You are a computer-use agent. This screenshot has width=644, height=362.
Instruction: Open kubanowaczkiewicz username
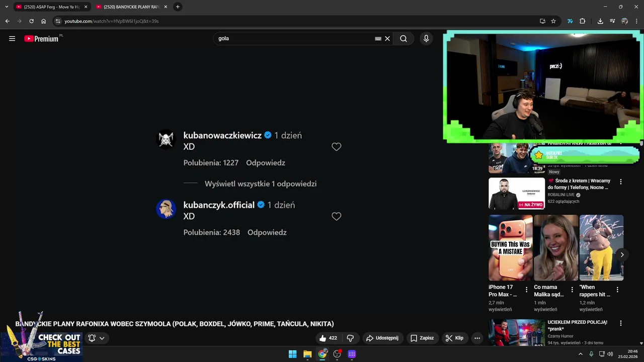pos(222,135)
